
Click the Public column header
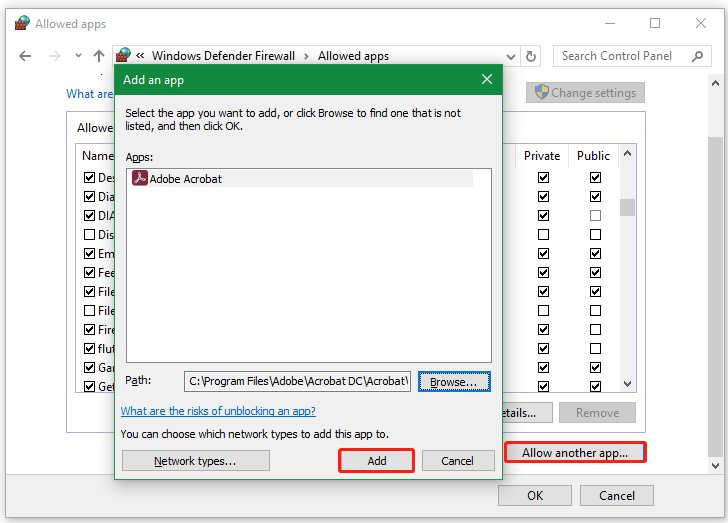593,156
